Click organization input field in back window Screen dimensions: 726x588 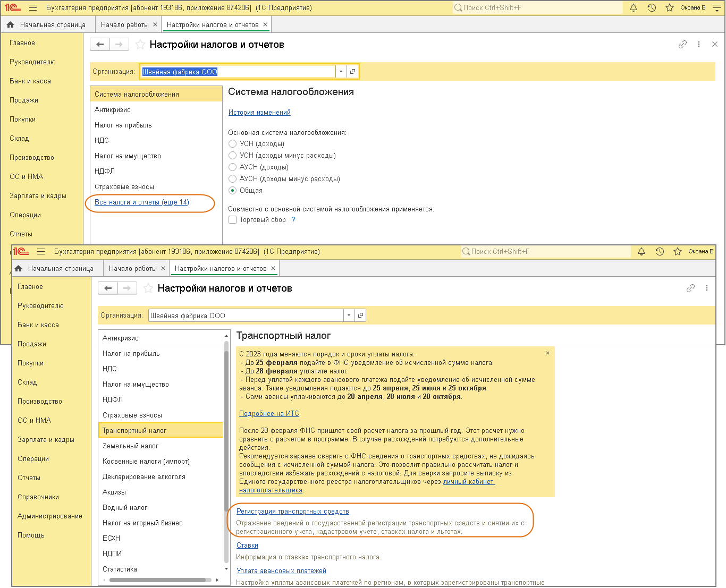pos(238,72)
